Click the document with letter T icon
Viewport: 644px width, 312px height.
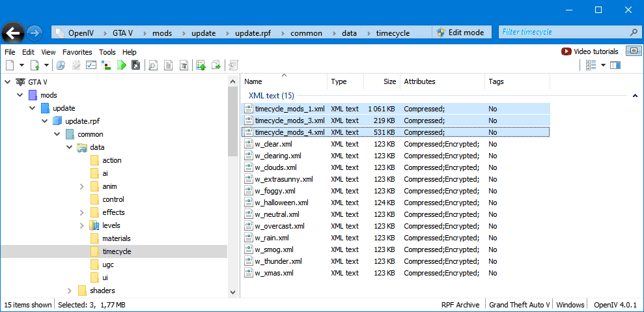(184, 65)
